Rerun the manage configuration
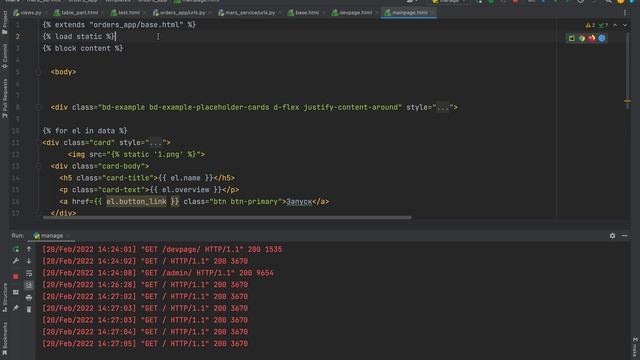The width and height of the screenshot is (640, 360). click(16, 249)
